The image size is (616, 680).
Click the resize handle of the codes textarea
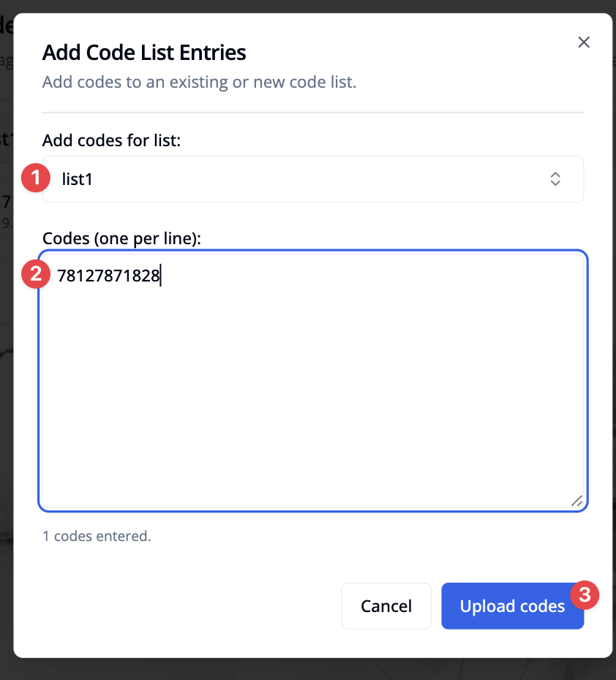click(x=577, y=502)
